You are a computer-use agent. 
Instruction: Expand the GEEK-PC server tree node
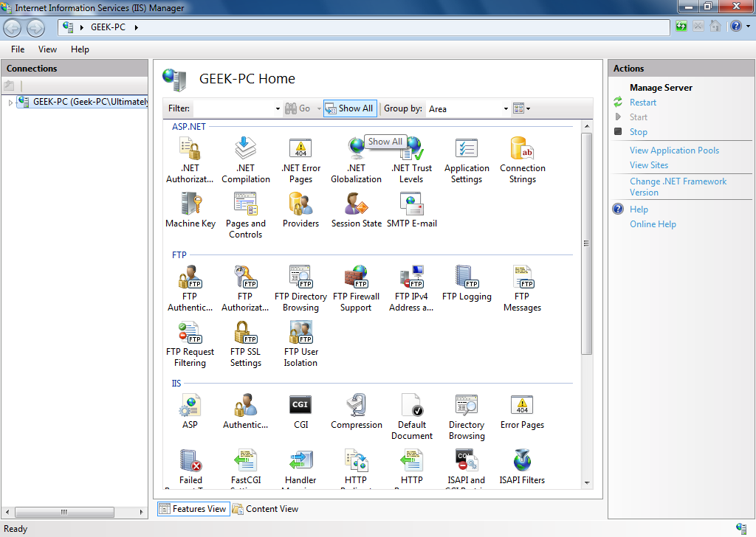pos(10,103)
